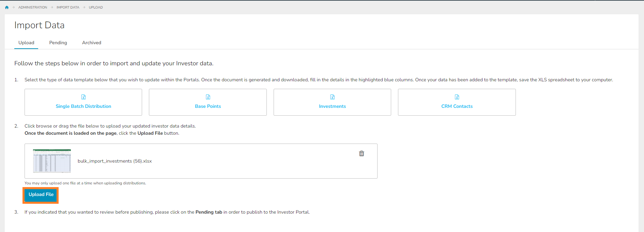Switch to the Upload tab
The width and height of the screenshot is (644, 232).
point(26,43)
